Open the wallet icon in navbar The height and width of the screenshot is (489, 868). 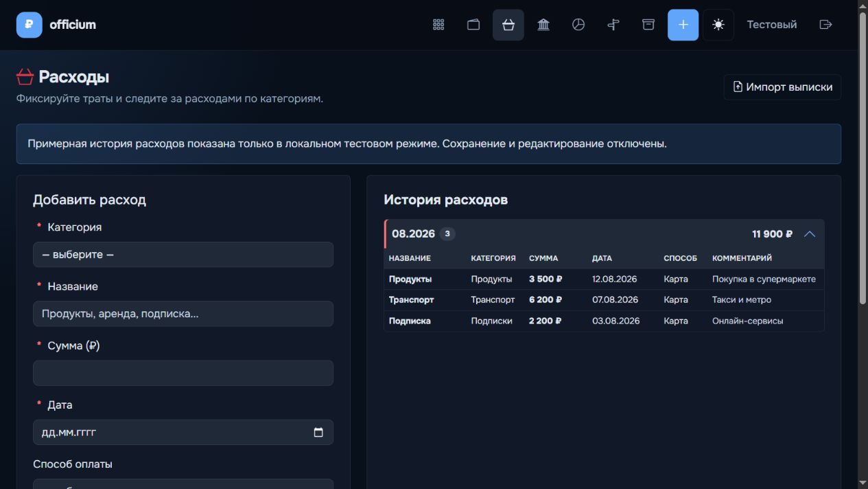coord(473,25)
